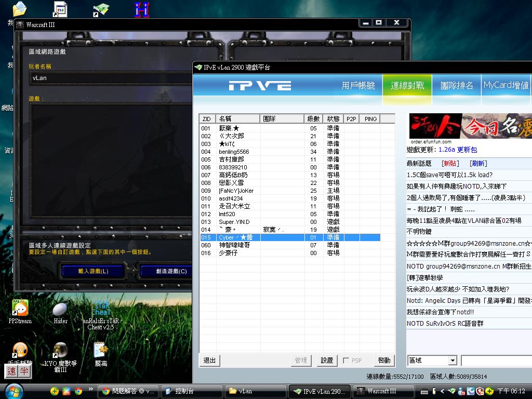Viewport: 532px width, 399px height.
Task: Select player row 060 神智啤啤哥
Action: 290,245
